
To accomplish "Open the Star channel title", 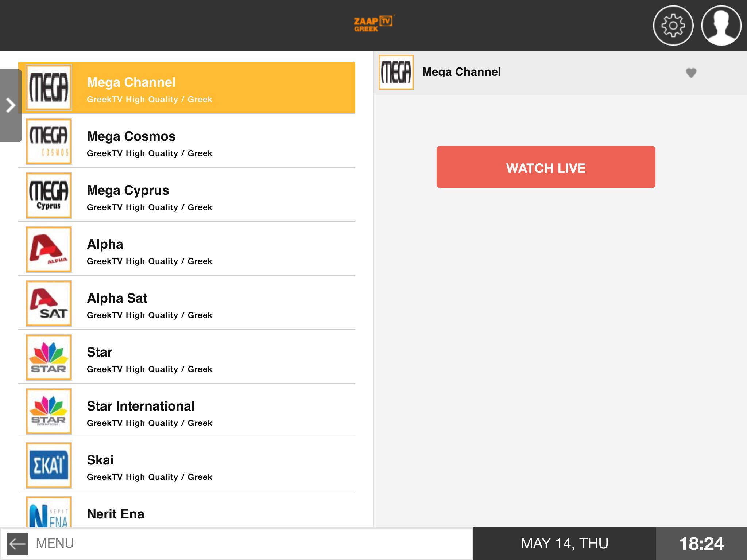I will pos(100,352).
